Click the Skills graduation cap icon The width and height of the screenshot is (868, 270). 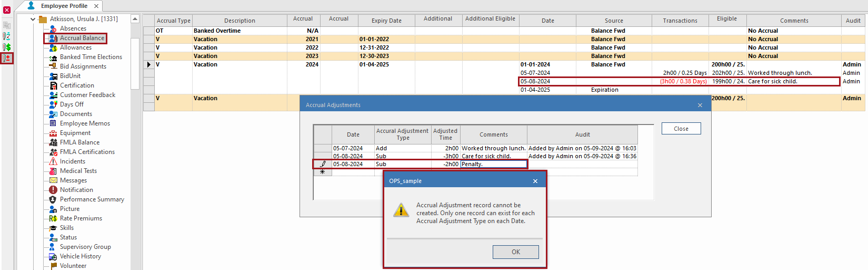(53, 228)
